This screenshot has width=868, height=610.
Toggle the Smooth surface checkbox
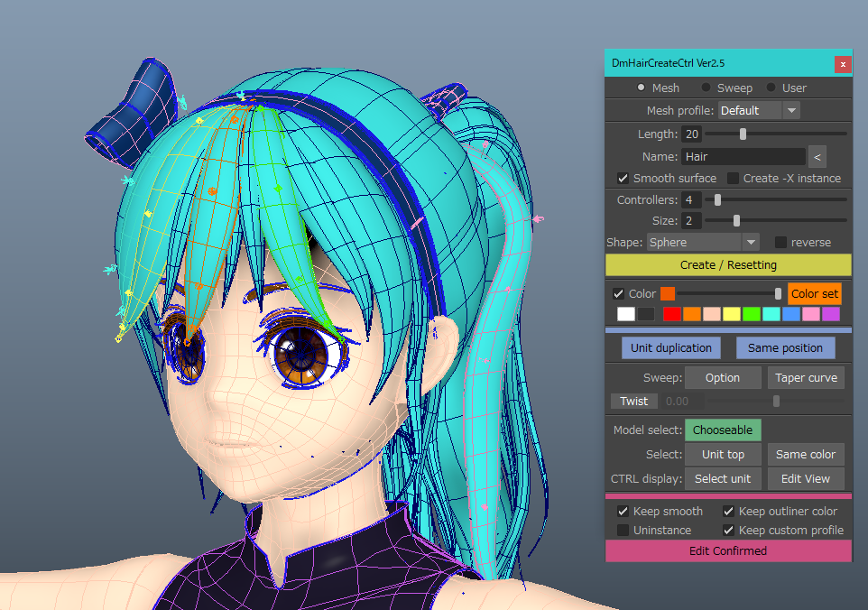click(623, 179)
